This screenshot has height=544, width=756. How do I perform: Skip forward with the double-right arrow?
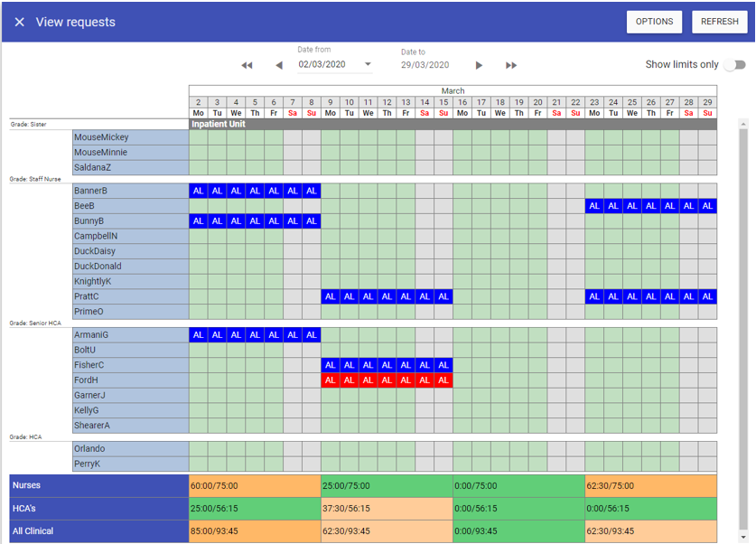(511, 65)
